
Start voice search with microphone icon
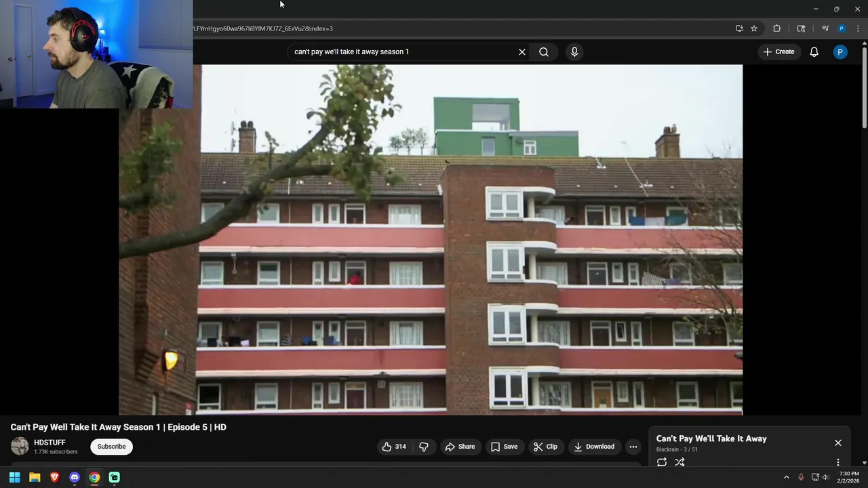[574, 52]
